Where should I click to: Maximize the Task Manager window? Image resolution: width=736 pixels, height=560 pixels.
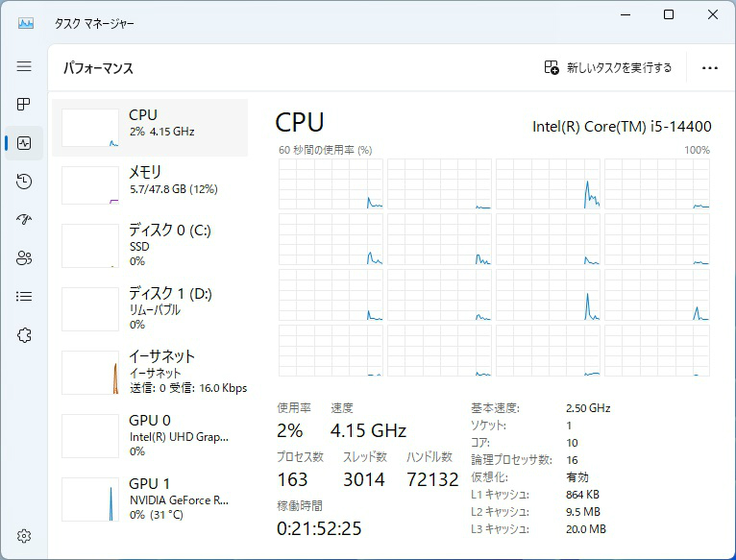point(669,14)
